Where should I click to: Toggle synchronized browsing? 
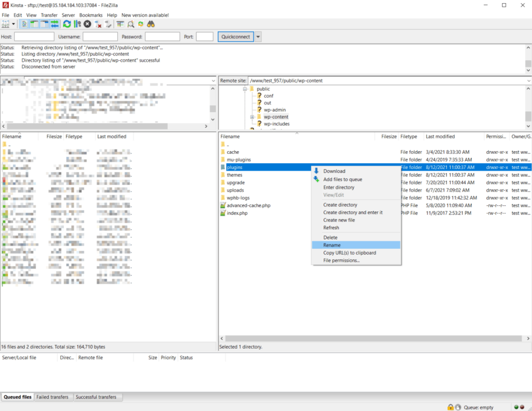[141, 24]
